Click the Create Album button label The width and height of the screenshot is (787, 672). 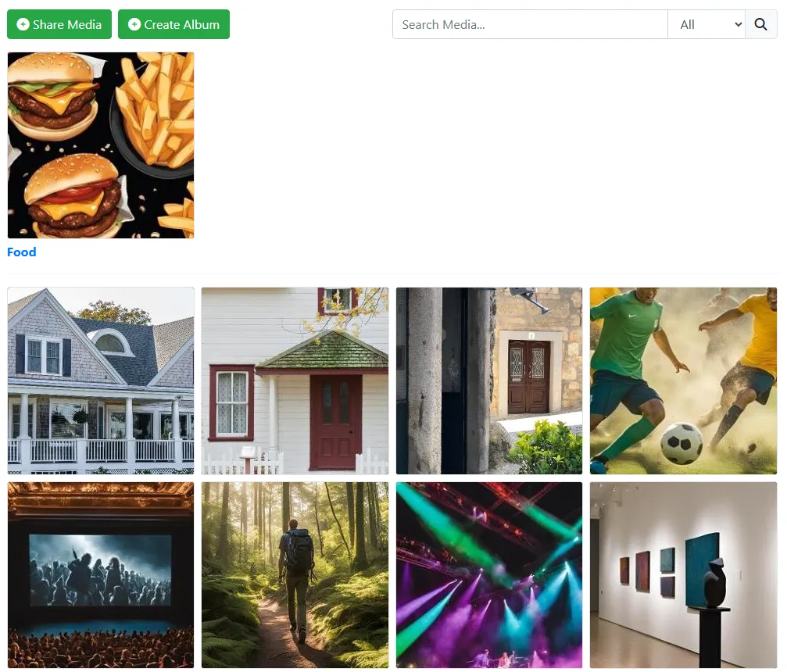pyautogui.click(x=181, y=24)
